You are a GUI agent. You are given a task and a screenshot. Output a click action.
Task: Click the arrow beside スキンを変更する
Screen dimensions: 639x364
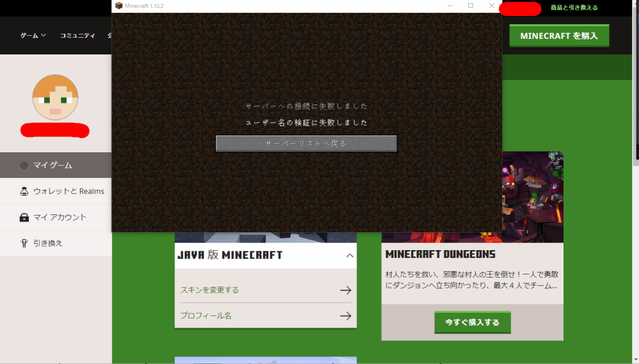pos(345,290)
